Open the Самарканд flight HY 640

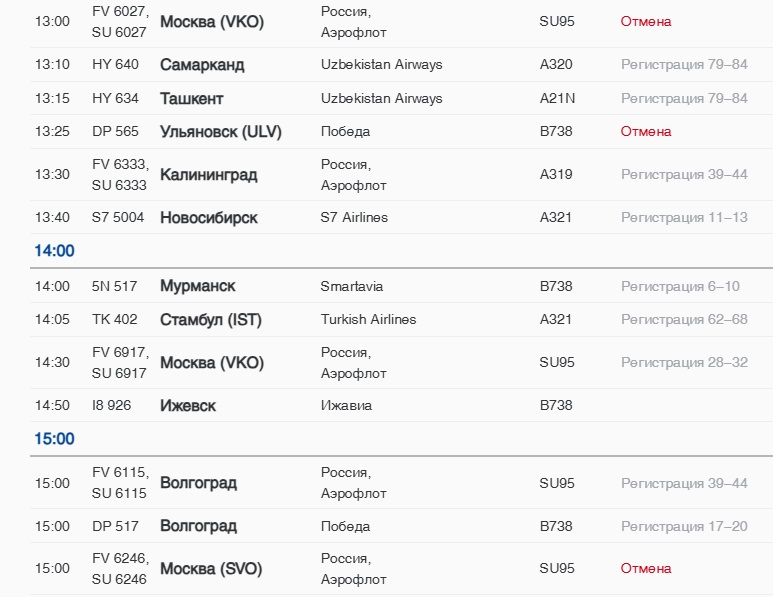point(202,65)
